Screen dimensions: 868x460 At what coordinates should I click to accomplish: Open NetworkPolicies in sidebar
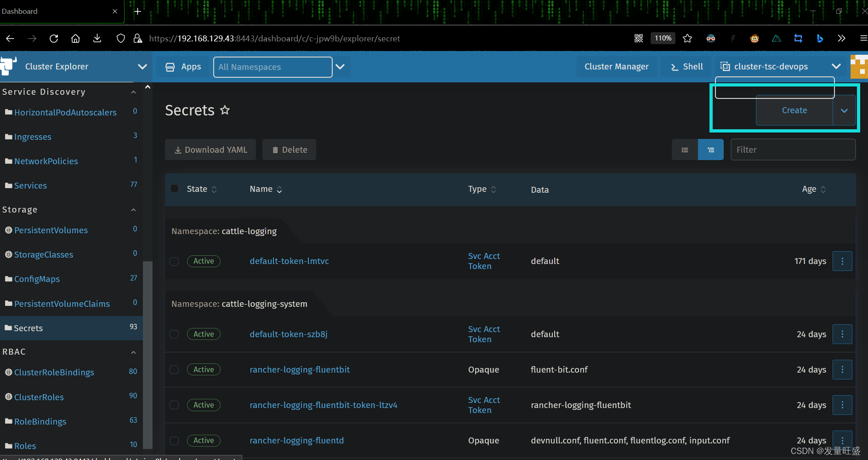[46, 161]
